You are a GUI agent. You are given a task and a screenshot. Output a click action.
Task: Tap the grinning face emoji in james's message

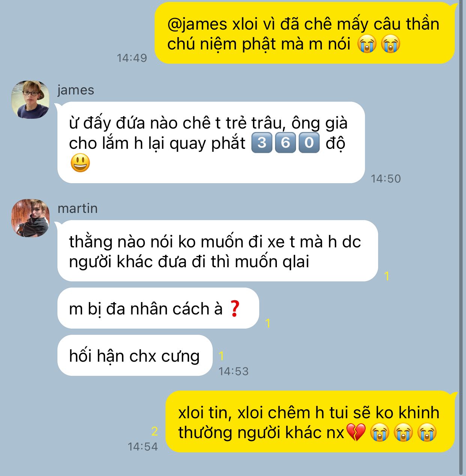[x=80, y=163]
